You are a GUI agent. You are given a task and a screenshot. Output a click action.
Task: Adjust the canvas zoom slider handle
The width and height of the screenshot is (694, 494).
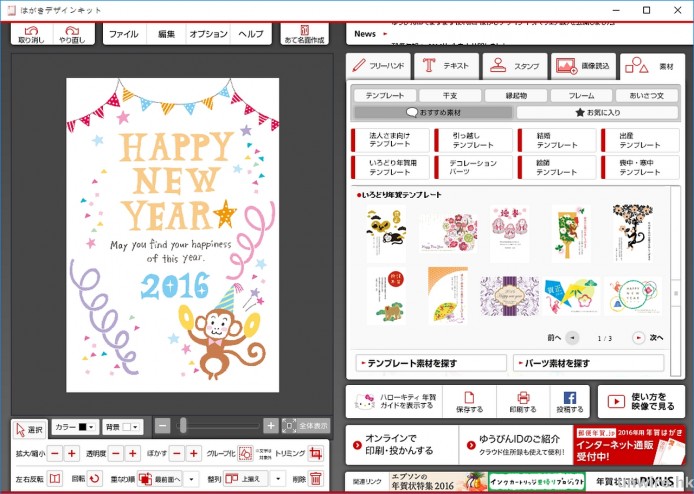pyautogui.click(x=183, y=426)
